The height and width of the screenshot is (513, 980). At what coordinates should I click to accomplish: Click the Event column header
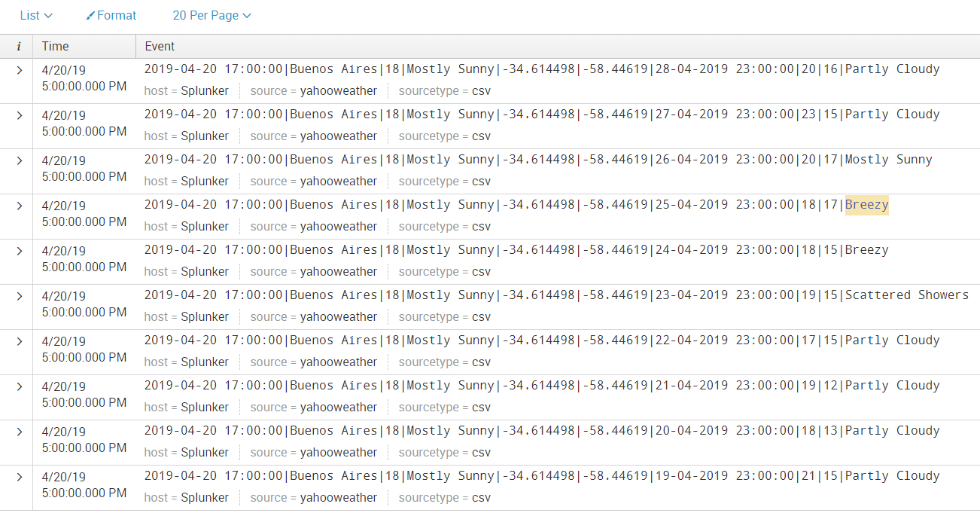pyautogui.click(x=159, y=46)
